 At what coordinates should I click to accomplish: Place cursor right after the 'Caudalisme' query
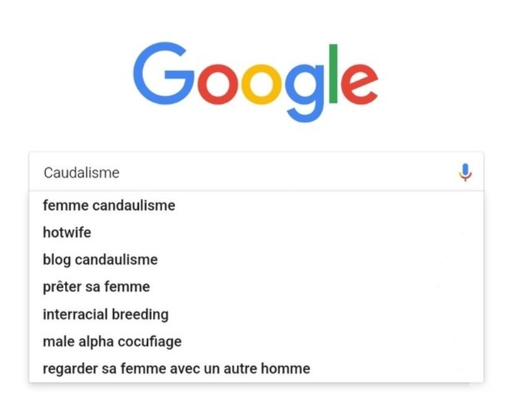coord(121,173)
